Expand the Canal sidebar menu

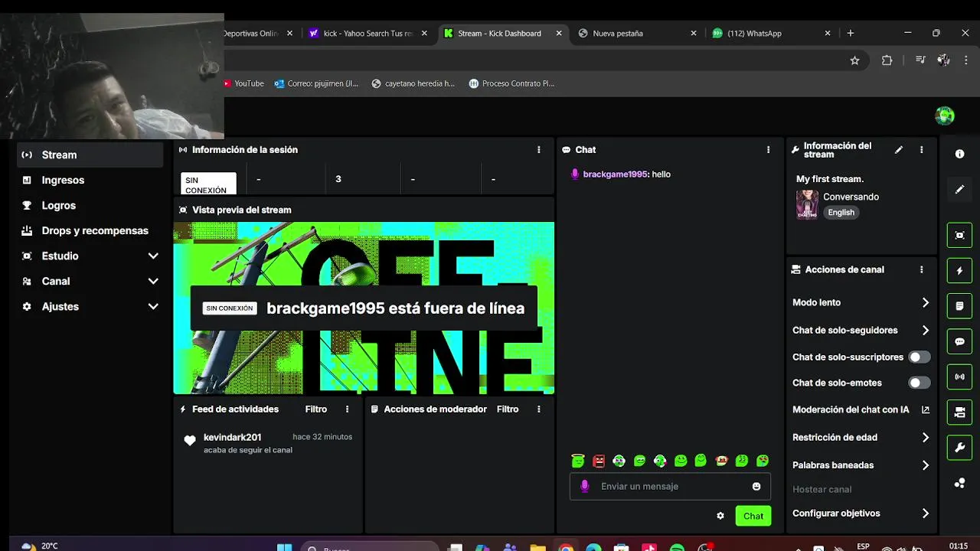pos(90,281)
